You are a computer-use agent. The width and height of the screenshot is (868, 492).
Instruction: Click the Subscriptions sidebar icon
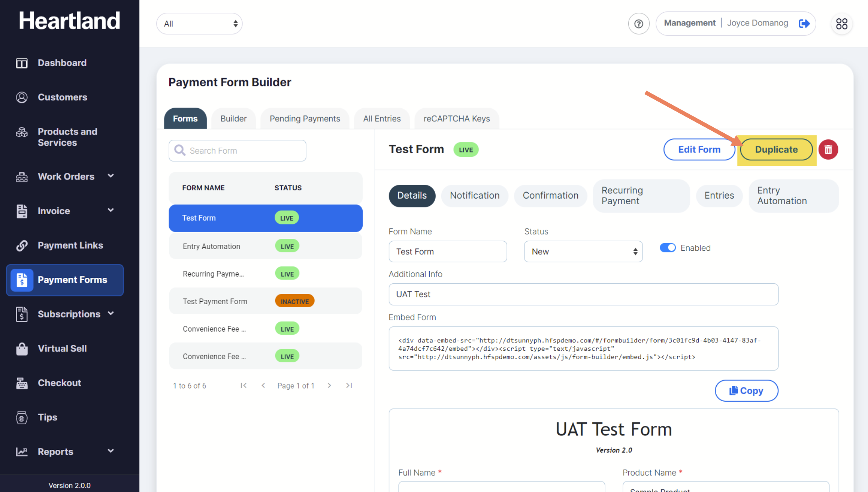pyautogui.click(x=22, y=314)
